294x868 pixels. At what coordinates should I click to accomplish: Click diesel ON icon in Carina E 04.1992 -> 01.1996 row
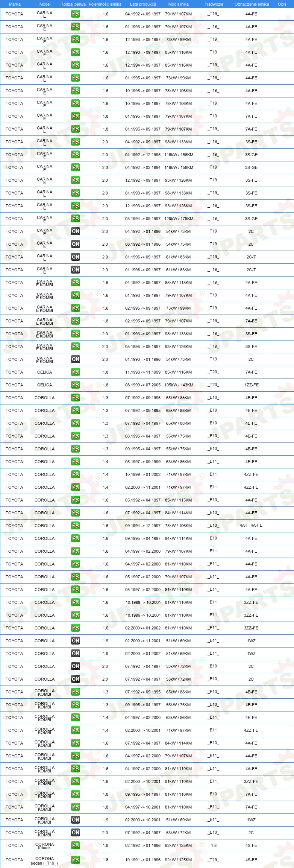[x=75, y=231]
